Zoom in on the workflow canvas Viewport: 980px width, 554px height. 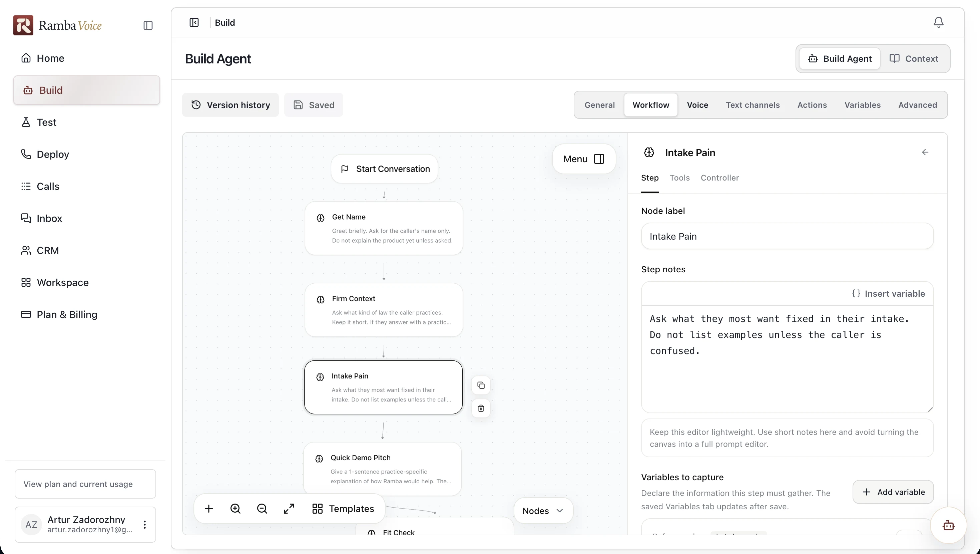(x=235, y=509)
